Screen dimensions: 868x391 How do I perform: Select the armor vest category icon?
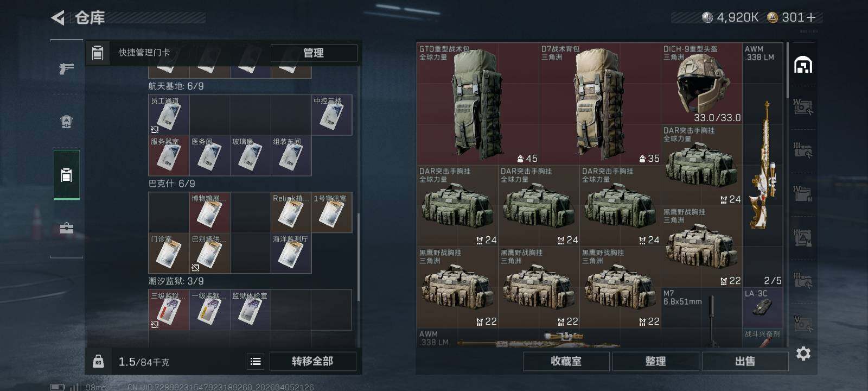pos(66,122)
